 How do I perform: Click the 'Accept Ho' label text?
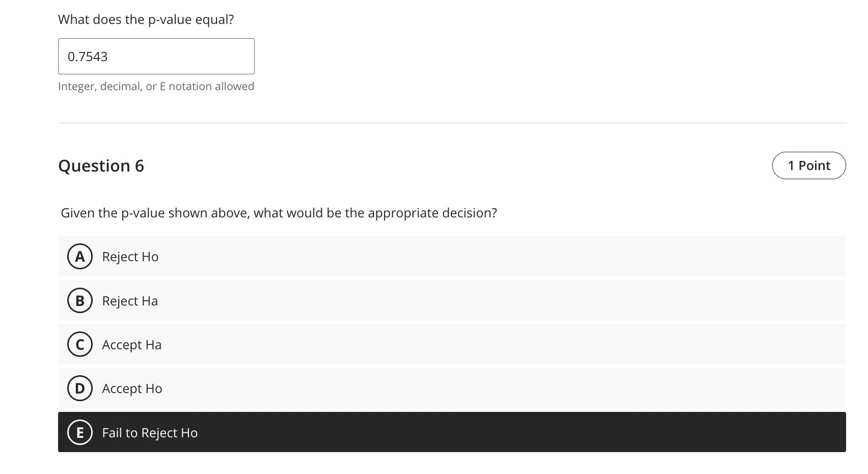(x=132, y=388)
